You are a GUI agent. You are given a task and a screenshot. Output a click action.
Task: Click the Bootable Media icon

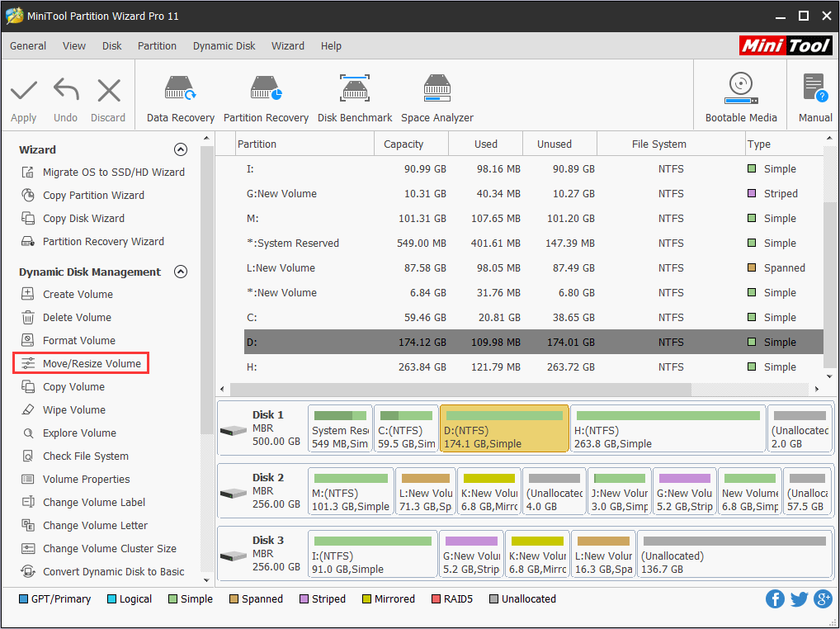pyautogui.click(x=741, y=88)
